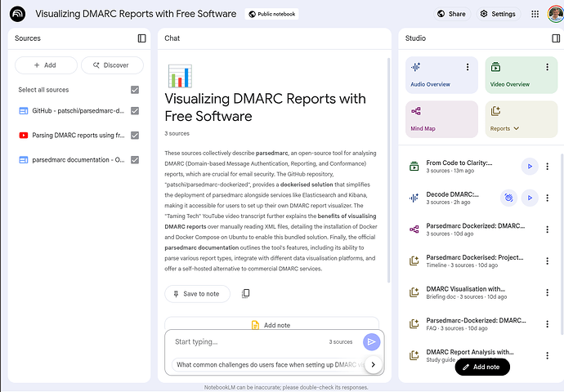Click the Mind Map card icon
564x392 pixels.
tap(416, 111)
